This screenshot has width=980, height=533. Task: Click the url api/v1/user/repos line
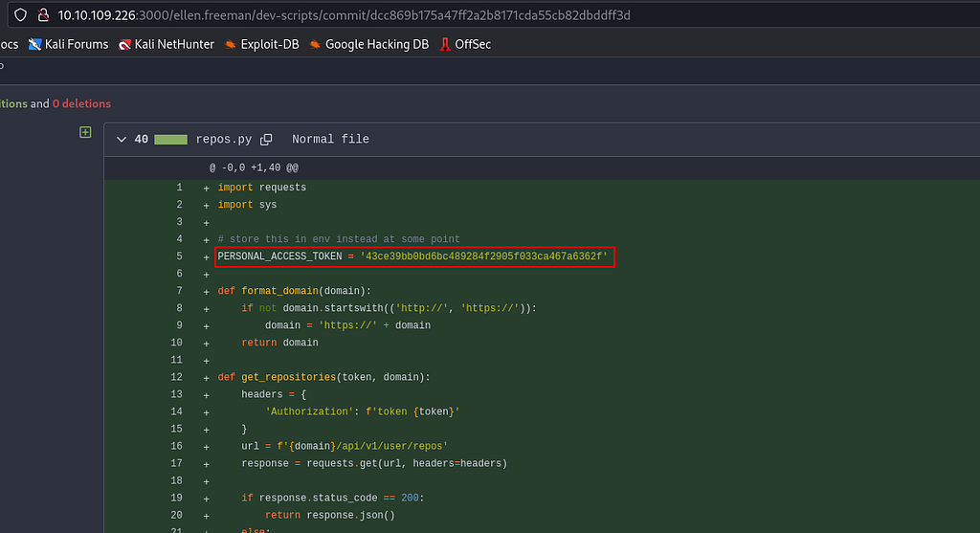point(345,446)
